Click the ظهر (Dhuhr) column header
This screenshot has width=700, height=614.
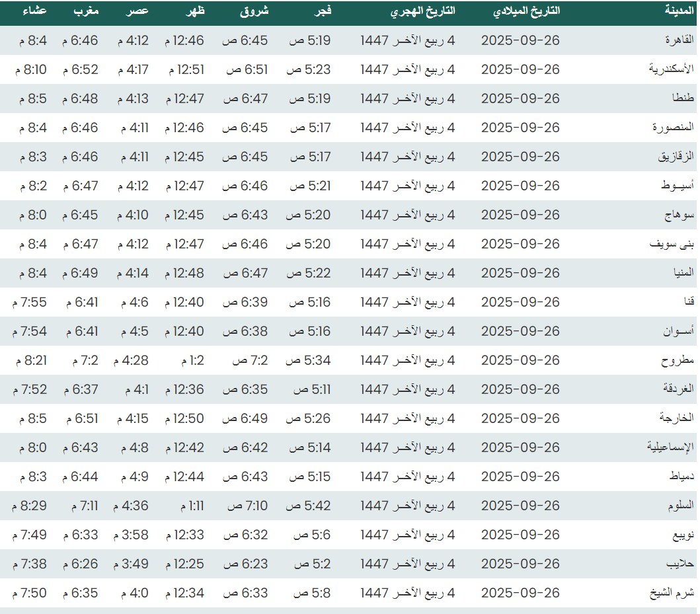tap(194, 11)
